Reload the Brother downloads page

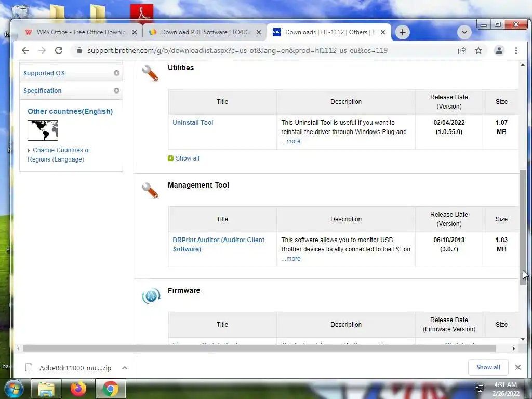pyautogui.click(x=59, y=50)
